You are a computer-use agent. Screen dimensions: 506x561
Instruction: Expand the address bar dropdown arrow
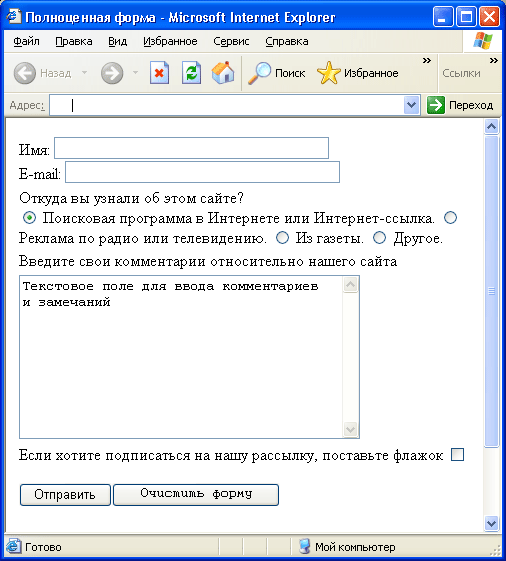412,105
